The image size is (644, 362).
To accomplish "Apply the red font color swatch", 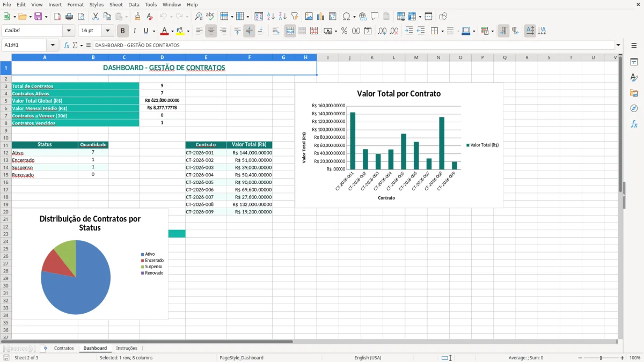I will coord(164,31).
